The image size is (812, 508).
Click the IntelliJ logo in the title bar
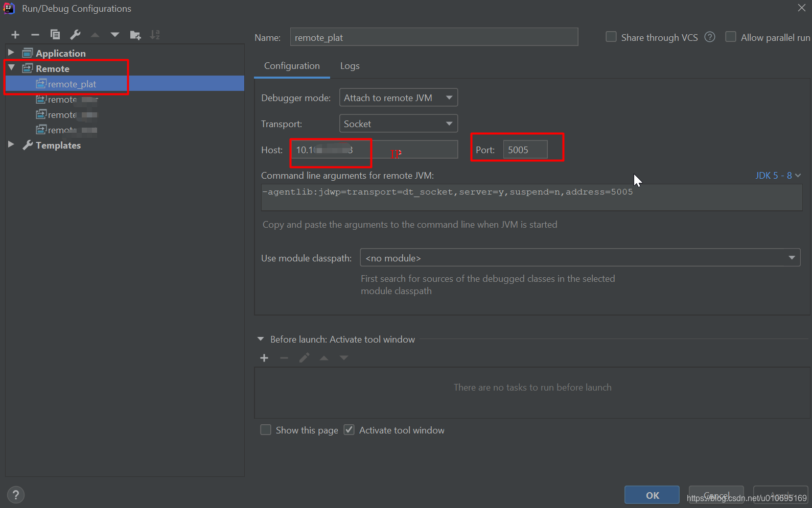point(9,8)
